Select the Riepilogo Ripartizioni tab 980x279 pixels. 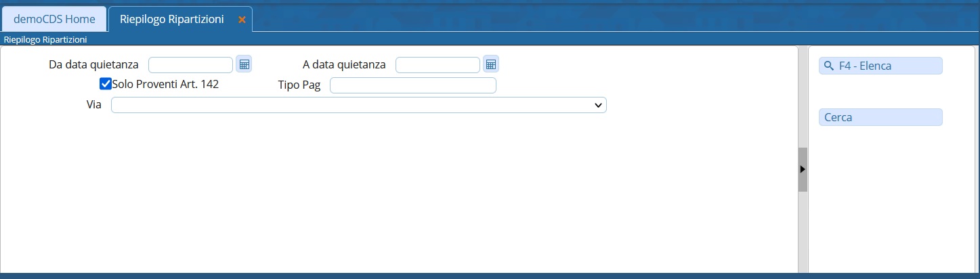pos(172,19)
